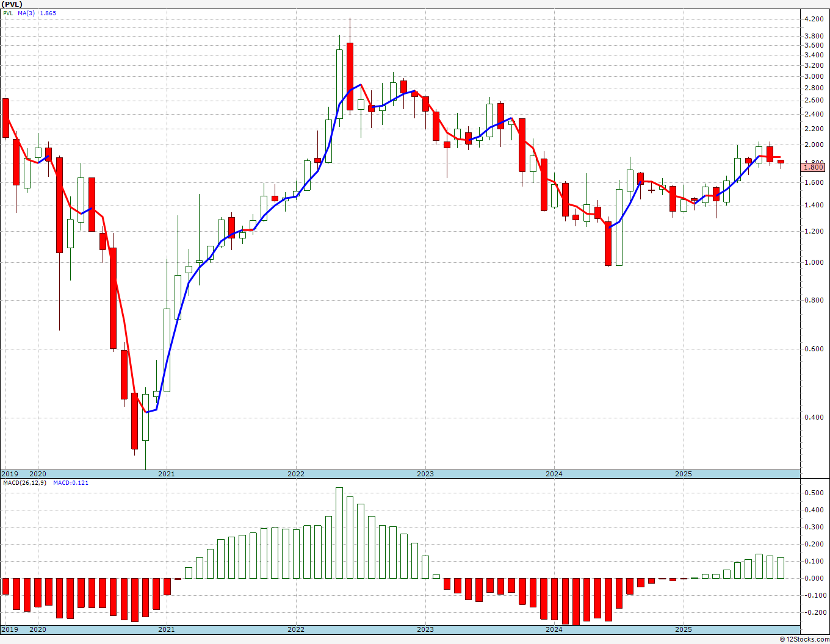Viewport: 830px width, 644px height.
Task: Click the 3.000 price axis label
Action: (x=814, y=77)
